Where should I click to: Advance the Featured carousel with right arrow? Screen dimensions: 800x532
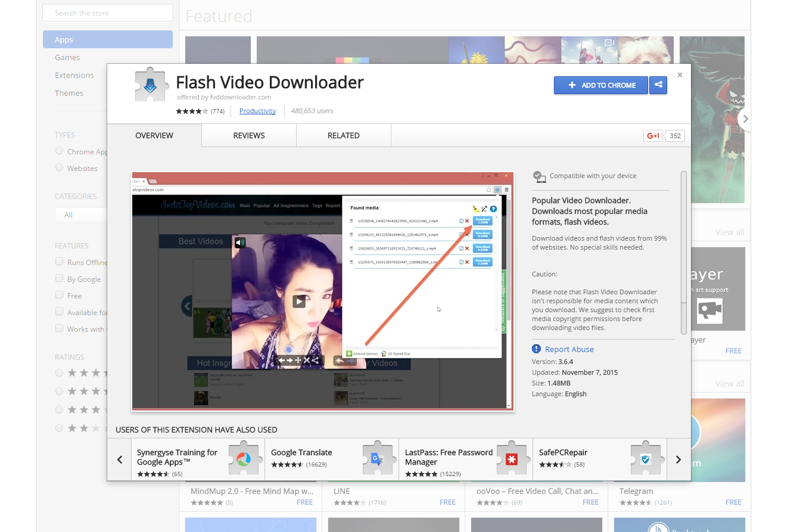coord(745,119)
